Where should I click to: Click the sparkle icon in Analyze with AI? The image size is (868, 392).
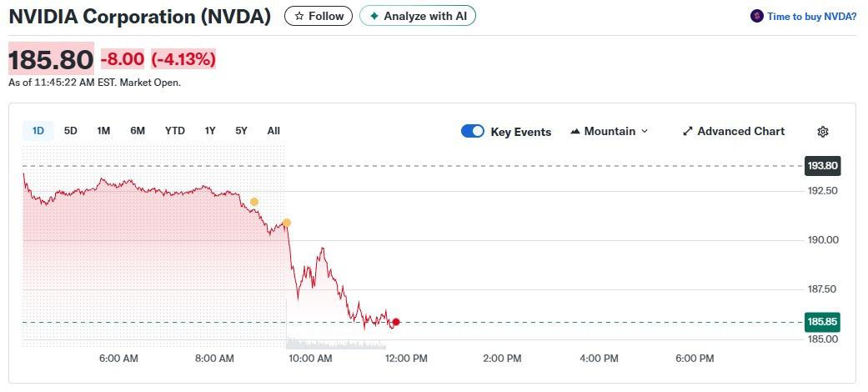click(x=374, y=16)
